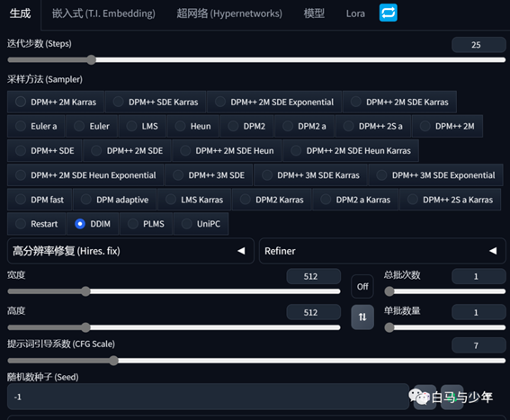
Task: Select the Euler a sampler
Action: (x=36, y=126)
